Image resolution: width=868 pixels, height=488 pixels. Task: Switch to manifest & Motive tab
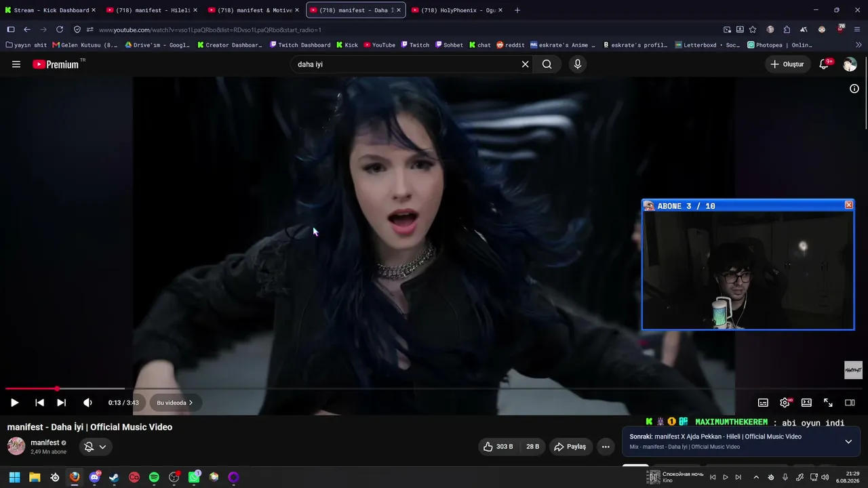pyautogui.click(x=254, y=10)
